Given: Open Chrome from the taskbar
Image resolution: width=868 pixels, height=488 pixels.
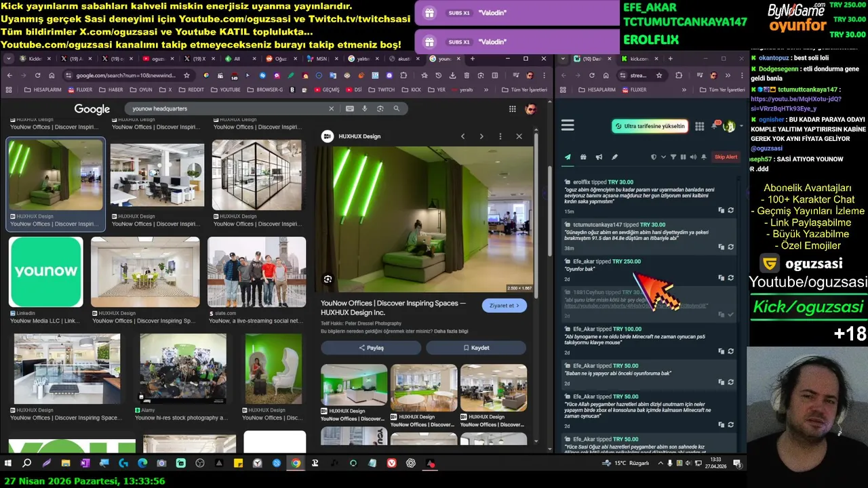Looking at the screenshot, I should click(x=296, y=464).
